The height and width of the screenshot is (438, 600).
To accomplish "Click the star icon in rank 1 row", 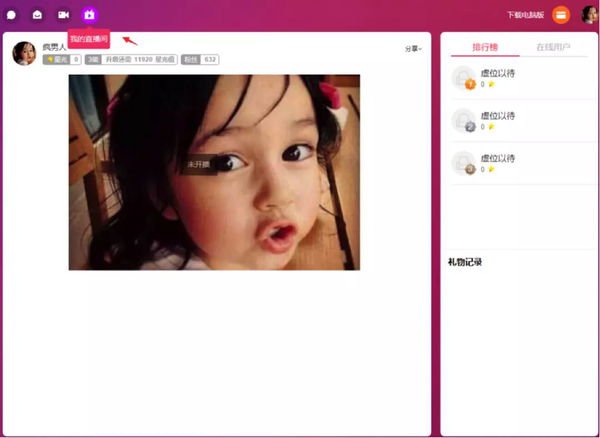I will tap(492, 84).
